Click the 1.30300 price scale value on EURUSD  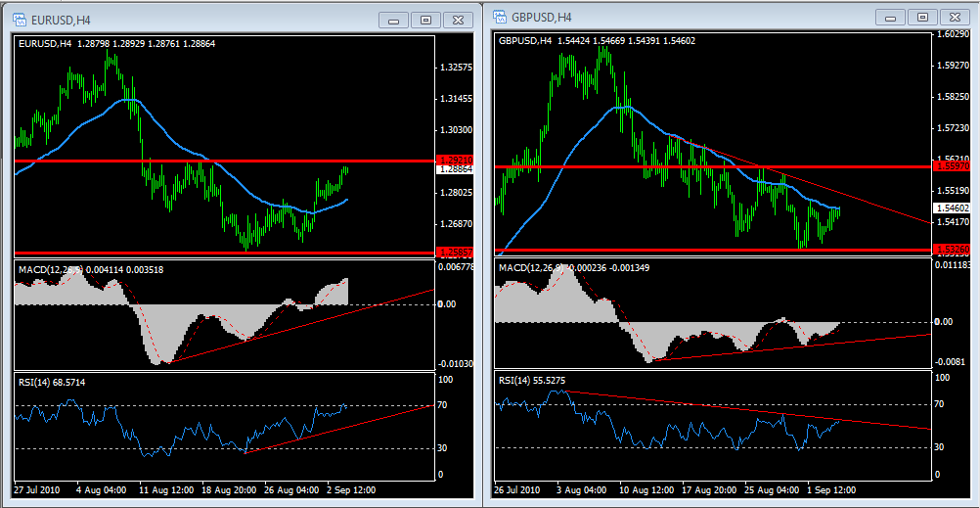tap(457, 130)
